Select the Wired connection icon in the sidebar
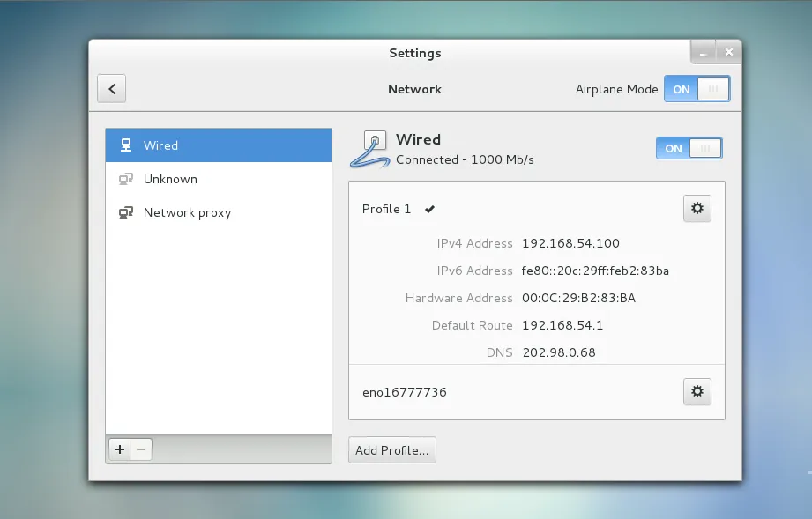Screen dimensions: 812x519 click(x=125, y=145)
